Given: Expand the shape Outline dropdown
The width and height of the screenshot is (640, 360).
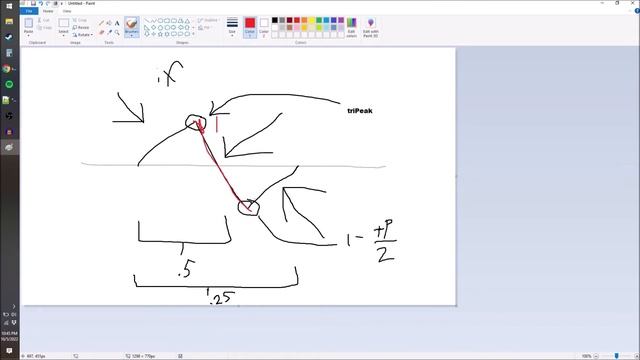Looking at the screenshot, I should coord(219,20).
